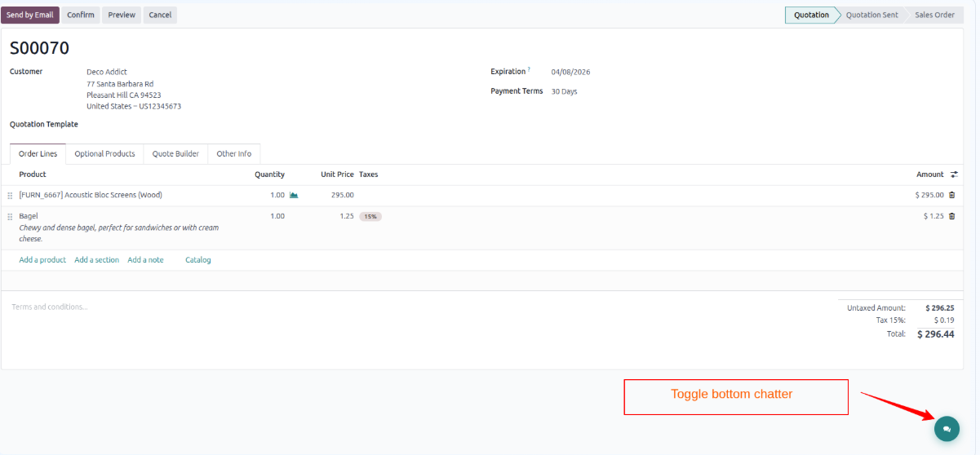The width and height of the screenshot is (980, 455).
Task: Click the $ 295.00 line amount
Action: (929, 196)
